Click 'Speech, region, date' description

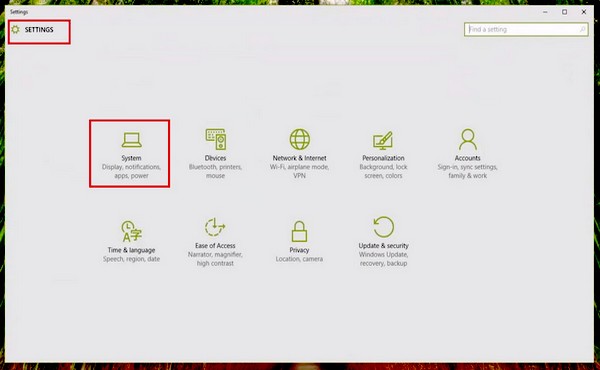pyautogui.click(x=131, y=259)
